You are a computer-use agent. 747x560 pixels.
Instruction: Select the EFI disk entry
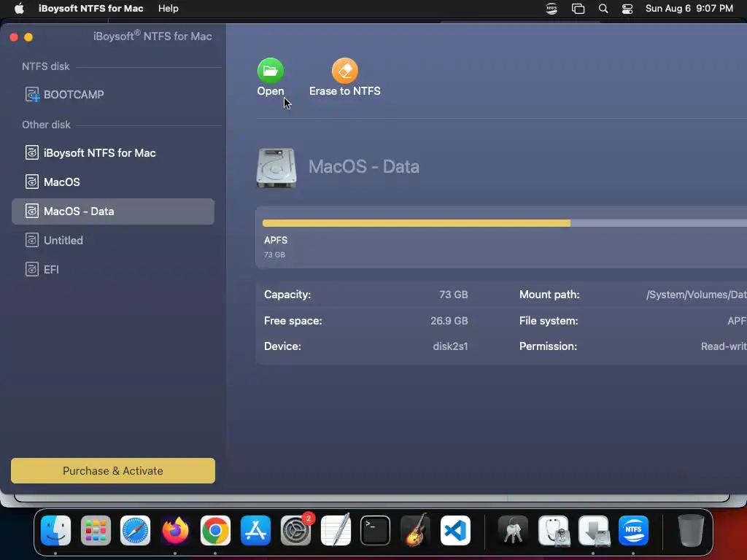click(113, 269)
